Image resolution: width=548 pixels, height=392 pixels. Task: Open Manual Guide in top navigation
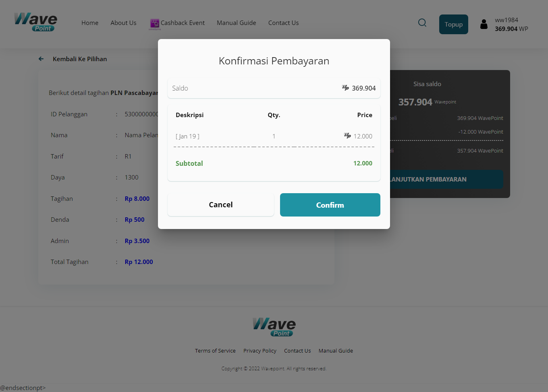237,23
